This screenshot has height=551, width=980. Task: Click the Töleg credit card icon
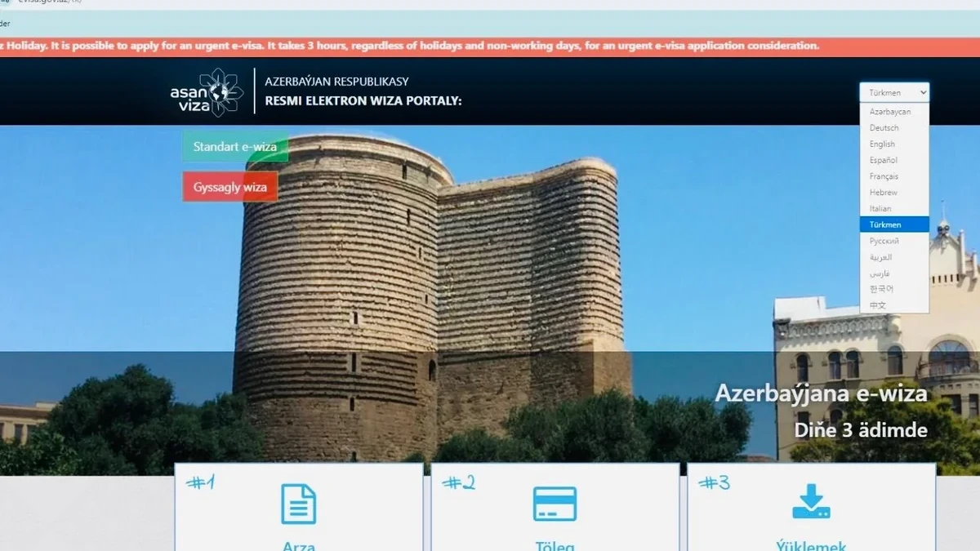point(555,504)
